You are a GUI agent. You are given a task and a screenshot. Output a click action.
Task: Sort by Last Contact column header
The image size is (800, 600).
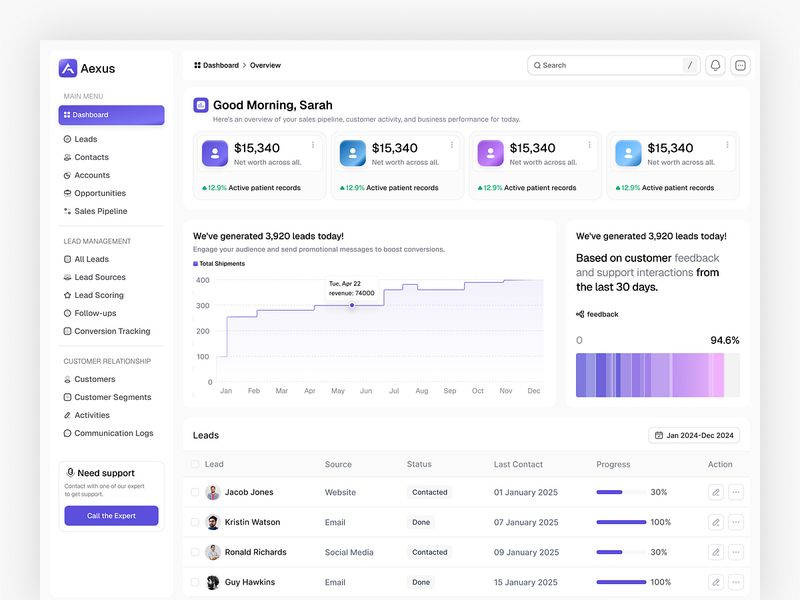[x=518, y=464]
